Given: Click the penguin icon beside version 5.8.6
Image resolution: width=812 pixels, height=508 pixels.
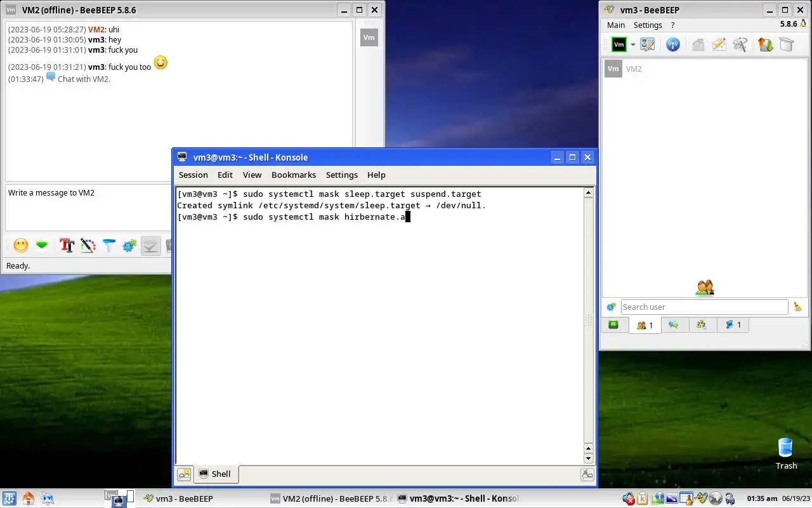Looking at the screenshot, I should pyautogui.click(x=803, y=24).
